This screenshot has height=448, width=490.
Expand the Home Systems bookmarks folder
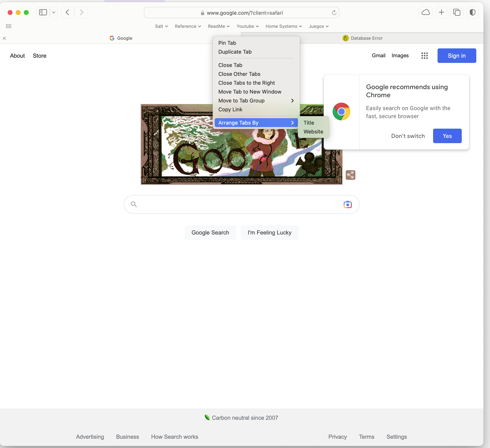click(x=283, y=26)
